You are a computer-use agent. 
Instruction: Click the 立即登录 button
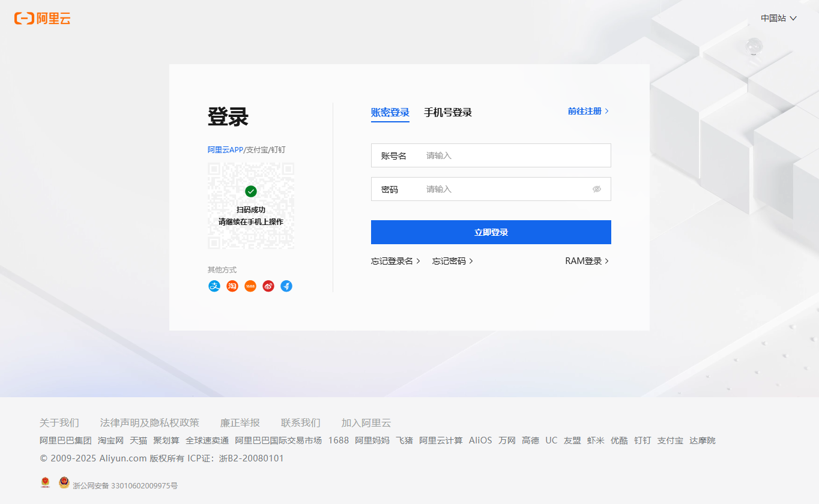[491, 232]
